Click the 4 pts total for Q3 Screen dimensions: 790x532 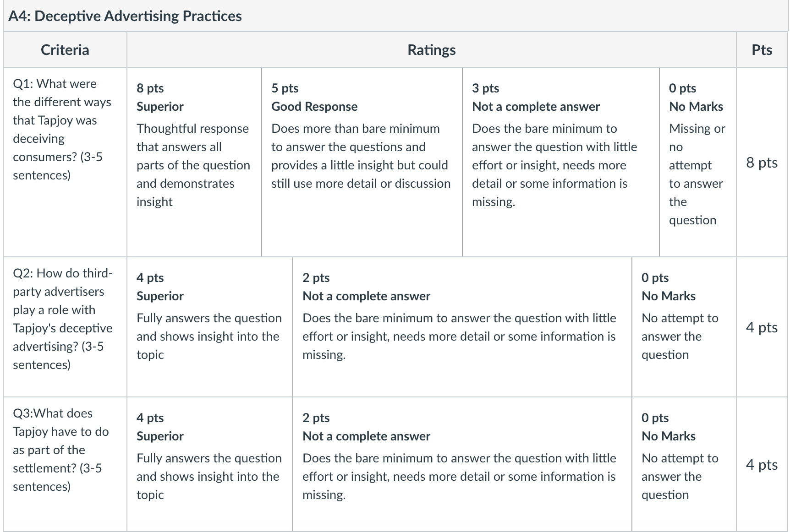click(x=762, y=465)
